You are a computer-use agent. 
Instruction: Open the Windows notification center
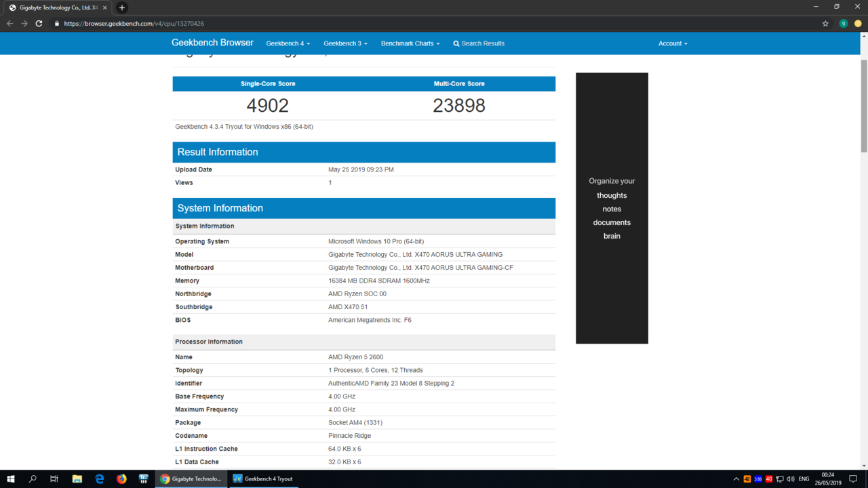(853, 479)
